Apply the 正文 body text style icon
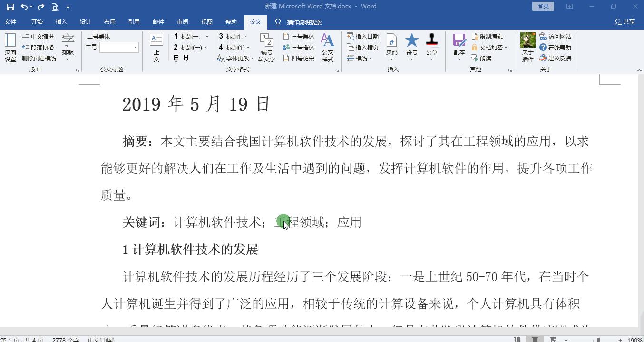644x342 pixels. [156, 46]
